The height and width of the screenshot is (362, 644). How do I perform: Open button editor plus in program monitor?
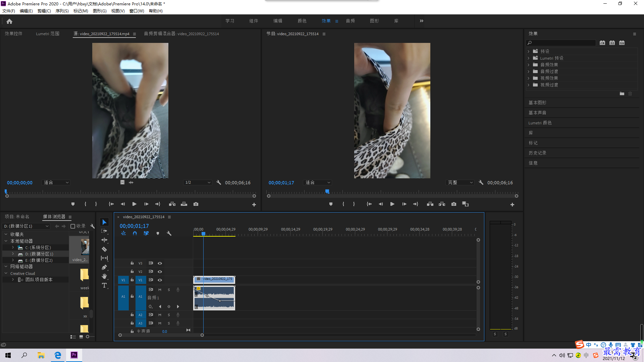(x=512, y=204)
